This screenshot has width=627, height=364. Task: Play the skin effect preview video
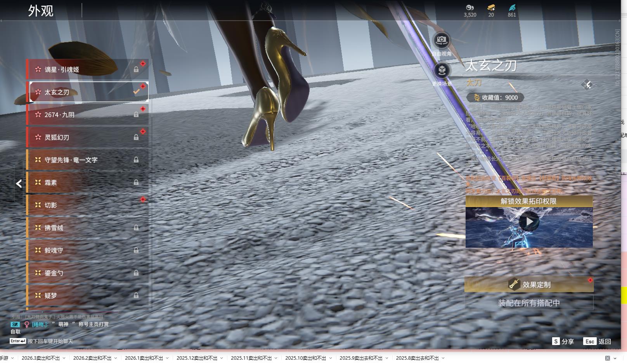pos(529,222)
